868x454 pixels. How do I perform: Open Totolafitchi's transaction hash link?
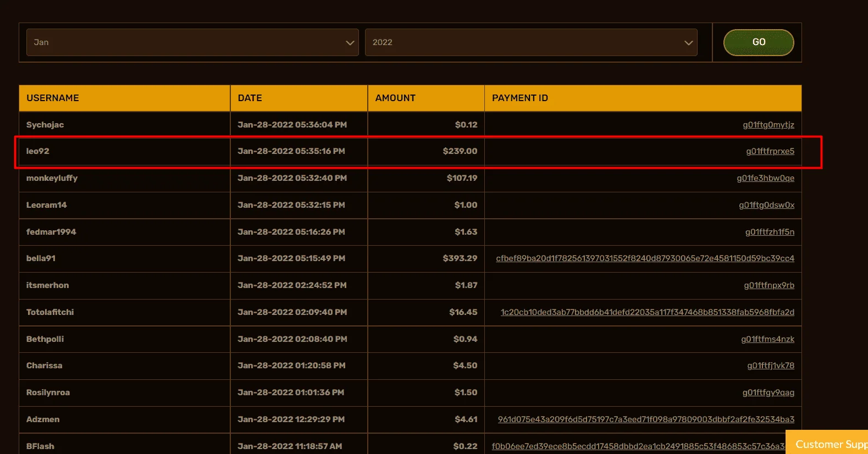647,312
